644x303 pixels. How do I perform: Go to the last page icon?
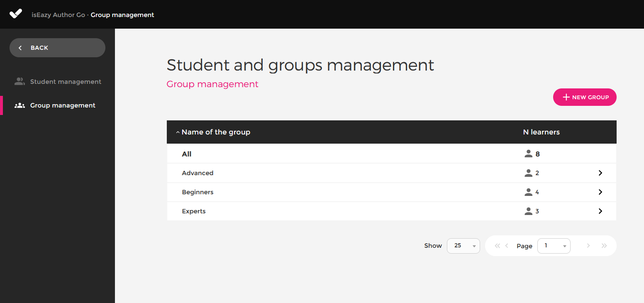(604, 246)
